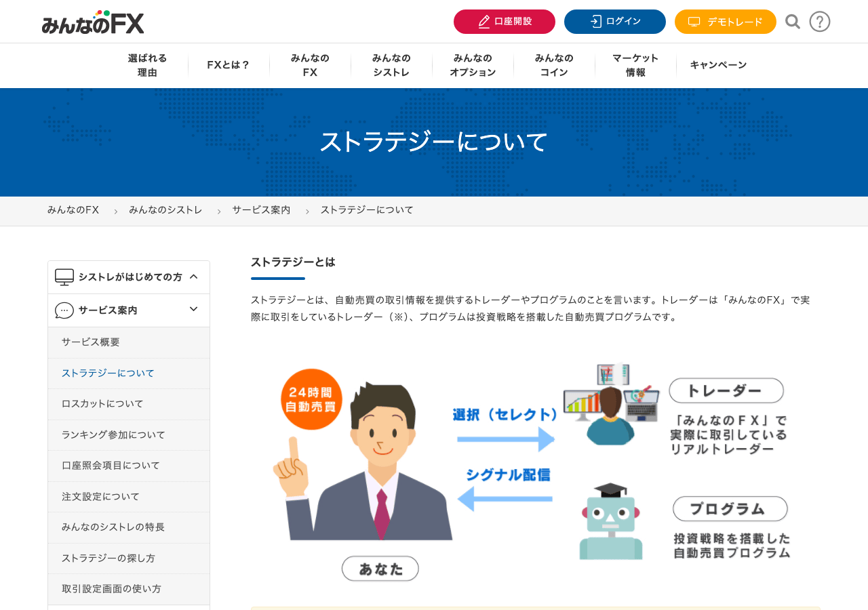868x610 pixels.
Task: Click the ログイン button
Action: [615, 22]
